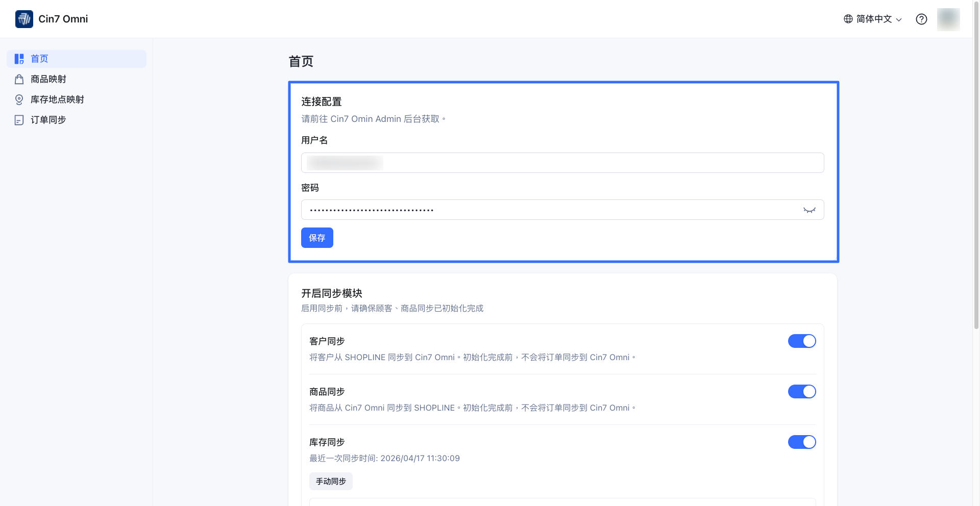Viewport: 980px width, 506px height.
Task: Open the 简体中文 language dropdown
Action: [x=873, y=19]
